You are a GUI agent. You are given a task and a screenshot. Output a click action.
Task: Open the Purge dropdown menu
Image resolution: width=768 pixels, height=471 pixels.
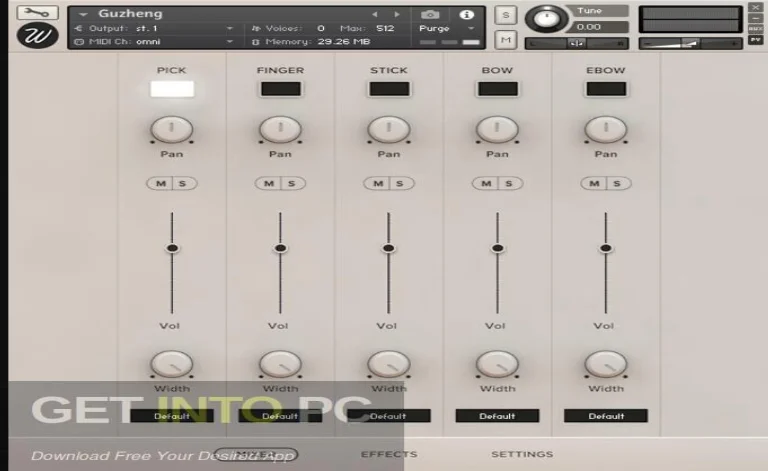(x=446, y=28)
